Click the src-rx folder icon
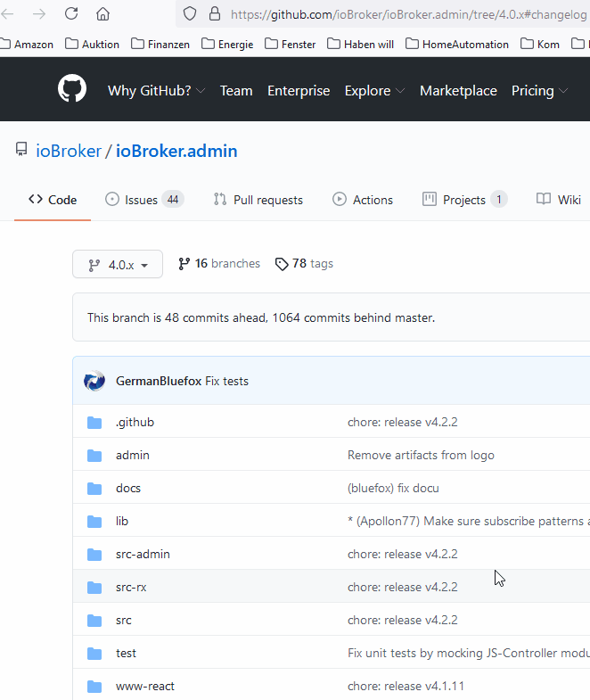 [x=94, y=588]
